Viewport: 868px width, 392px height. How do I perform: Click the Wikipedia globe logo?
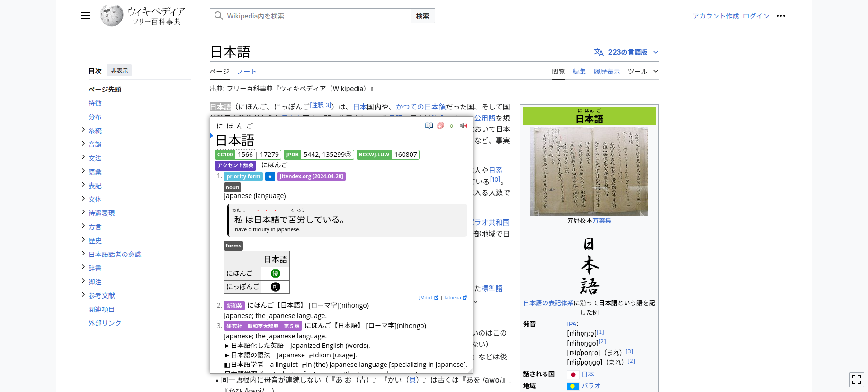[112, 16]
